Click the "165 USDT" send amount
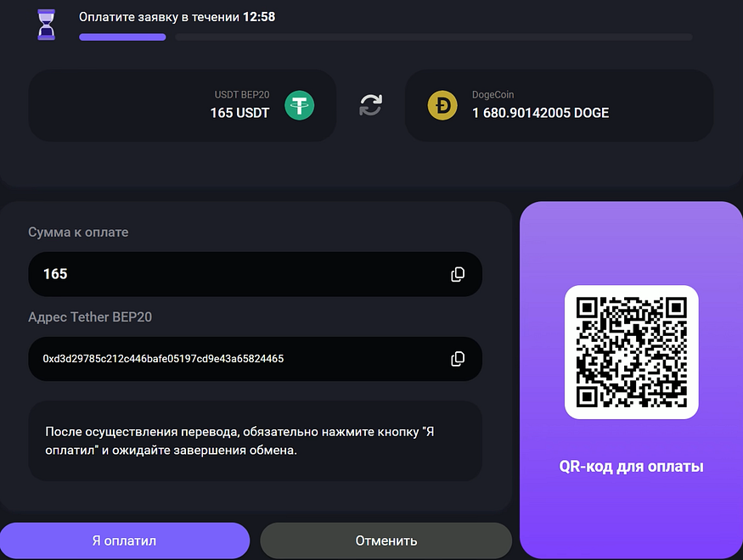 [x=239, y=113]
